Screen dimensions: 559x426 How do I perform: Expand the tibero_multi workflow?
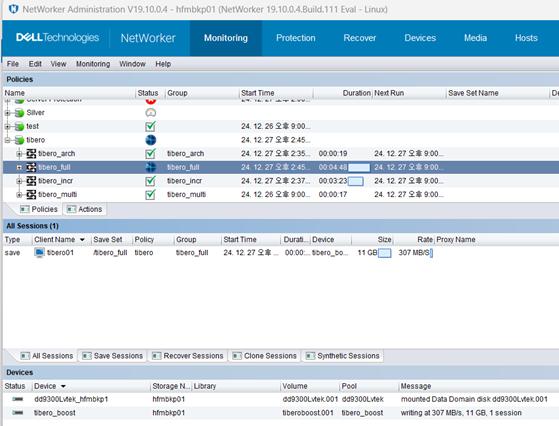tap(19, 195)
